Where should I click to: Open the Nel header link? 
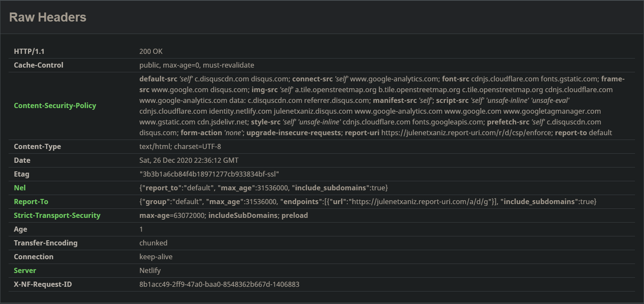(x=20, y=188)
